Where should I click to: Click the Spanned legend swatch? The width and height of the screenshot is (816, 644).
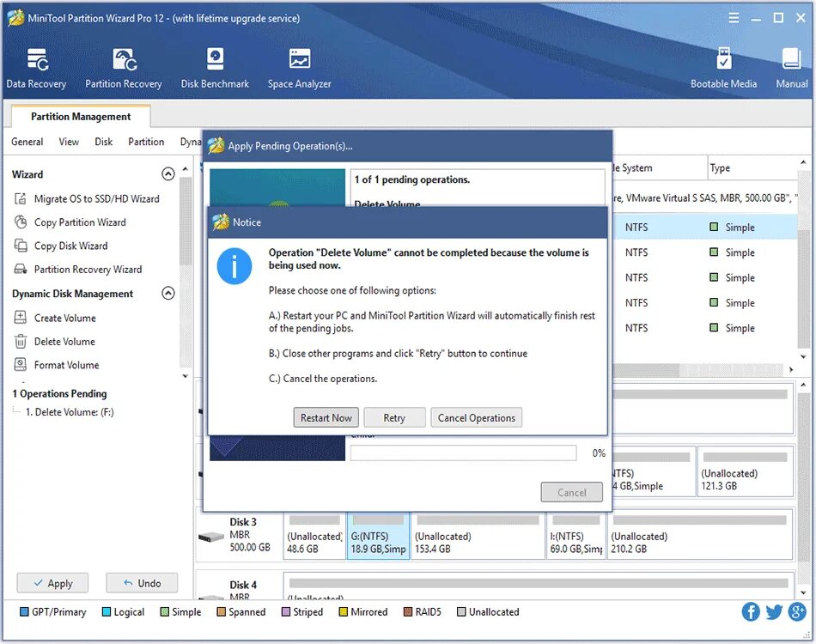(221, 611)
